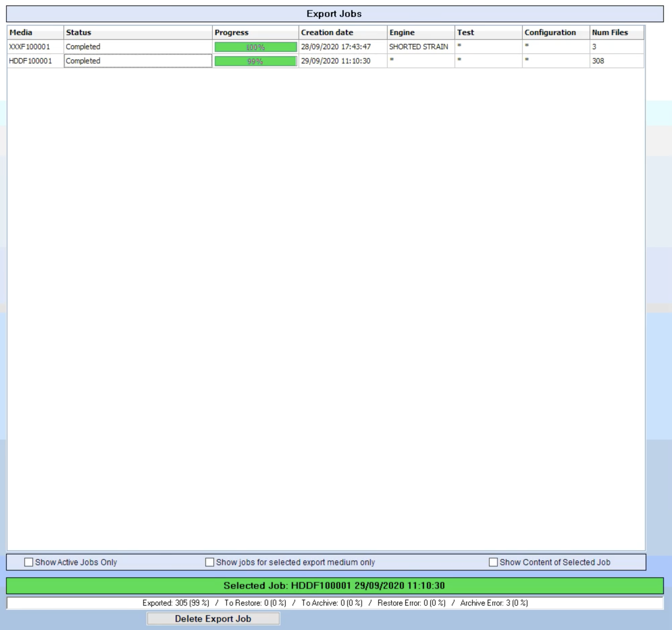Sort by the Media column header
Image resolution: width=672 pixels, height=630 pixels.
tap(35, 32)
